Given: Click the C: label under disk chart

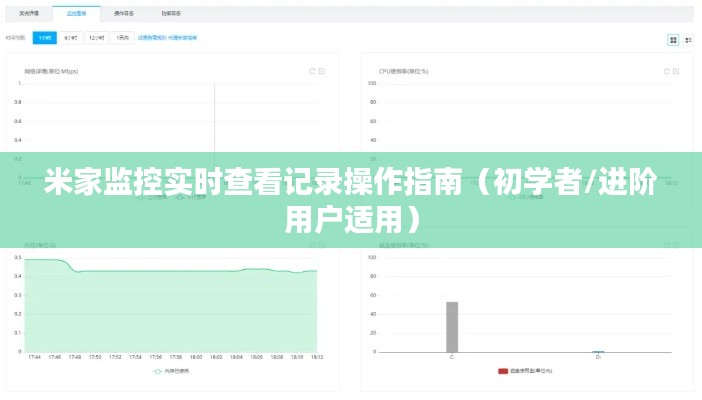Looking at the screenshot, I should tap(452, 357).
